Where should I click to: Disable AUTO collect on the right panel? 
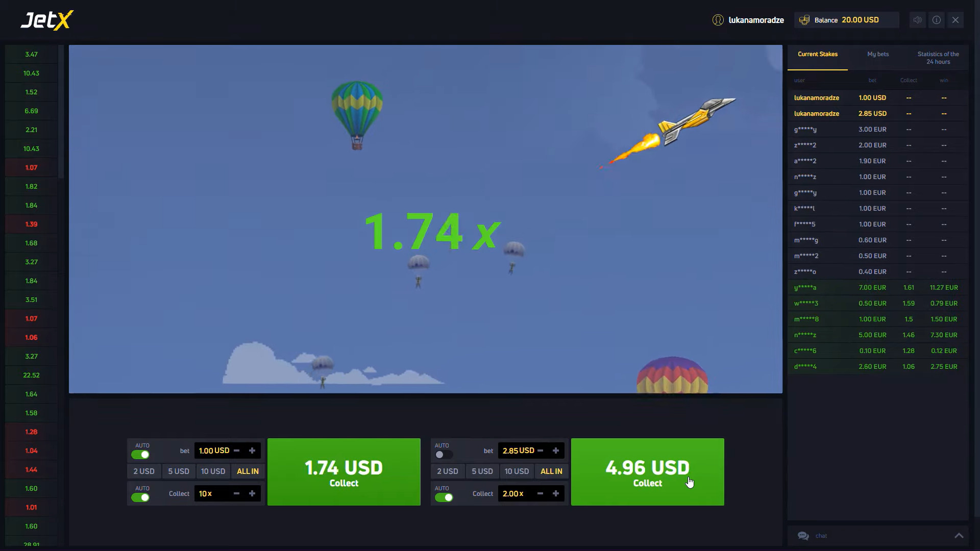point(444,497)
